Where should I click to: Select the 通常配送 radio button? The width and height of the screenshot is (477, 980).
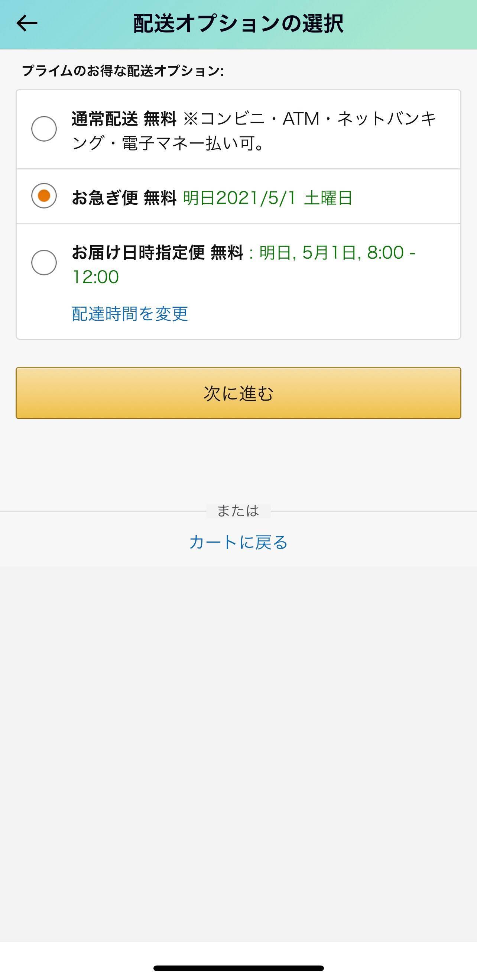(x=44, y=129)
